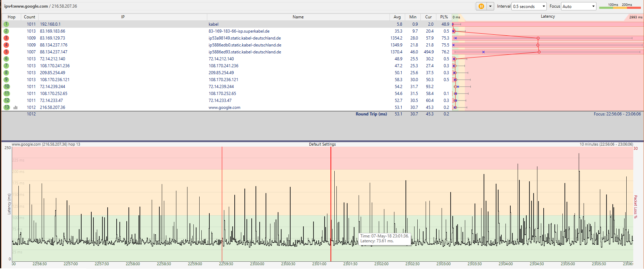Select the green hop 7 circle icon
The width and height of the screenshot is (644, 269).
pos(6,66)
